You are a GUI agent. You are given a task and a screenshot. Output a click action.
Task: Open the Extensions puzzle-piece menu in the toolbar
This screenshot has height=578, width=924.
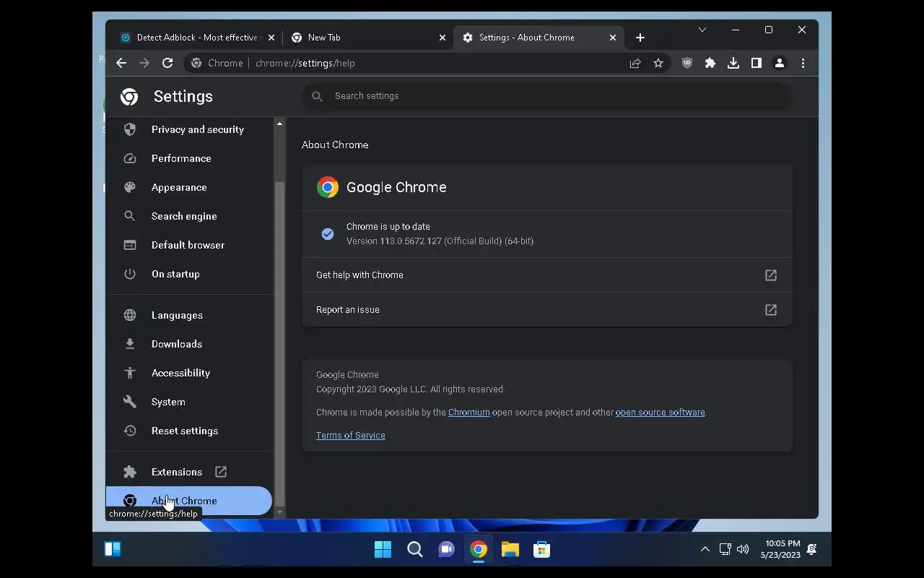[x=710, y=63]
